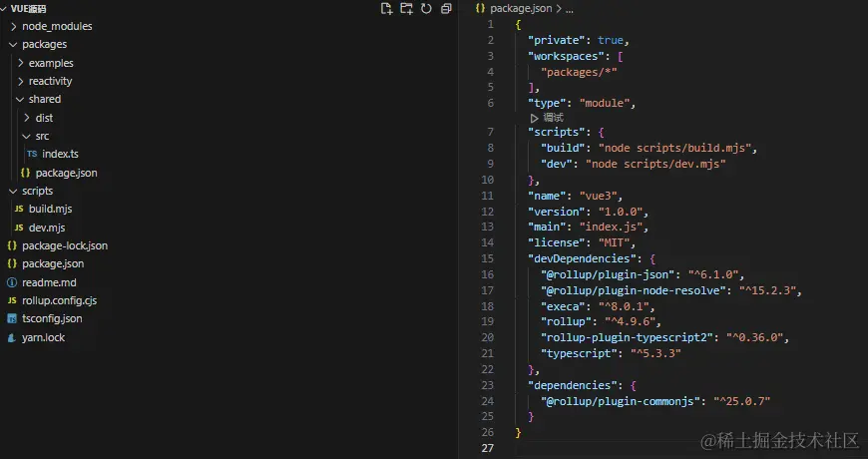Viewport: 868px width, 459px height.
Task: Click the "node scripts/build.mjs" string
Action: click(674, 148)
